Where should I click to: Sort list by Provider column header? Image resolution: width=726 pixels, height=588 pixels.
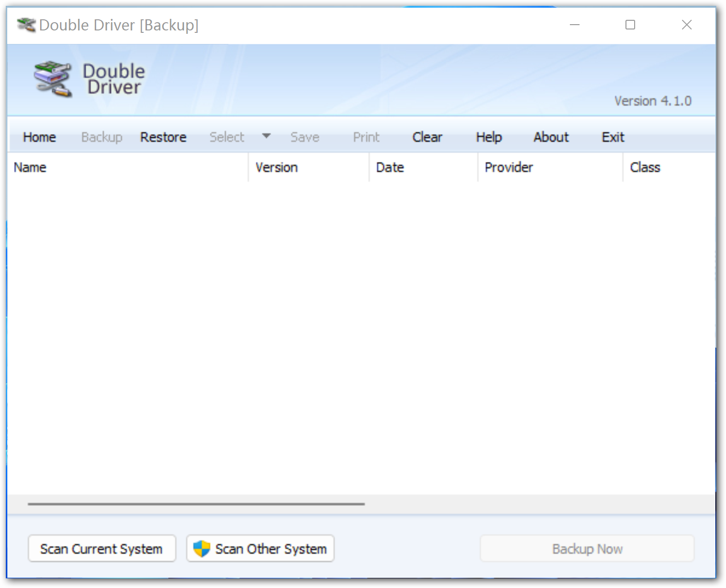(551, 167)
